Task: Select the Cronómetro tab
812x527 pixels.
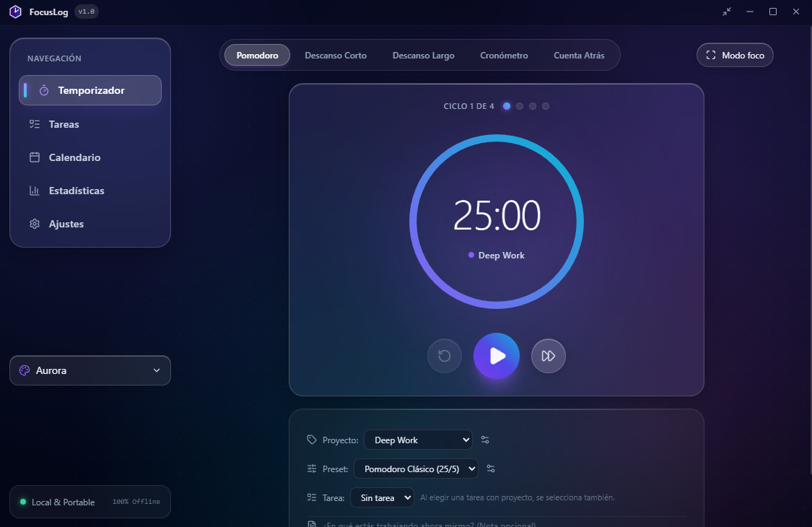Action: click(504, 55)
